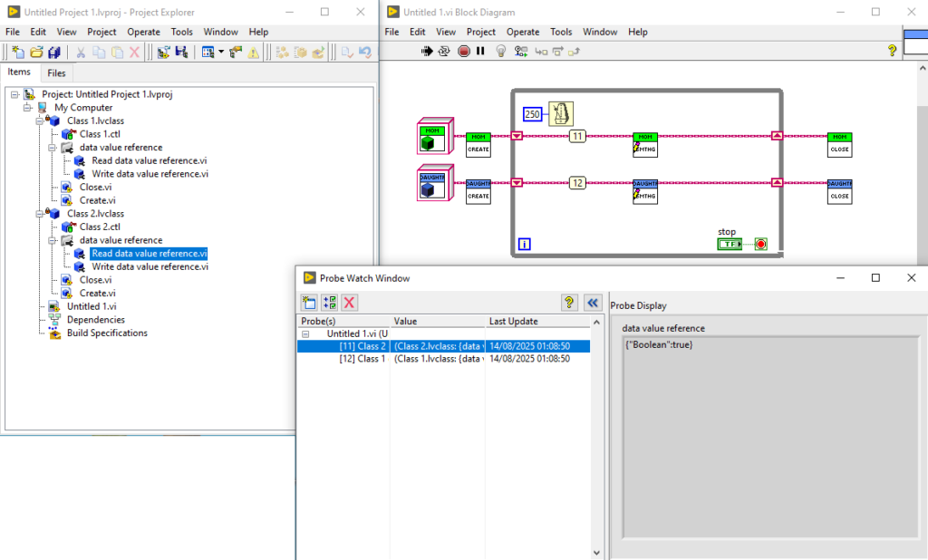Screen dimensions: 928x560
Task: Delete selected probe with red X icon
Action: pyautogui.click(x=349, y=303)
